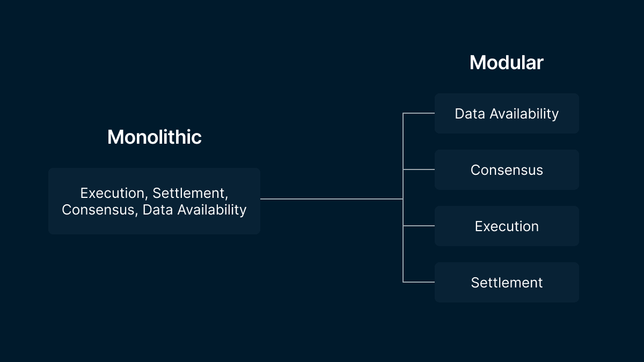Click the word Consensus in the Monolithic box
The image size is (644, 362).
(97, 210)
